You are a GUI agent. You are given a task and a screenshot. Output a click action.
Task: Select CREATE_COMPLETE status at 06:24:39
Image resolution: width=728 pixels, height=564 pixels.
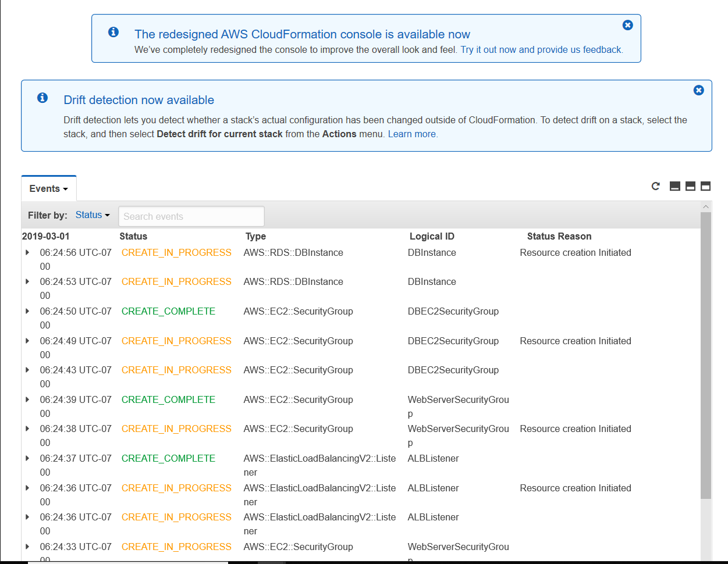click(168, 399)
